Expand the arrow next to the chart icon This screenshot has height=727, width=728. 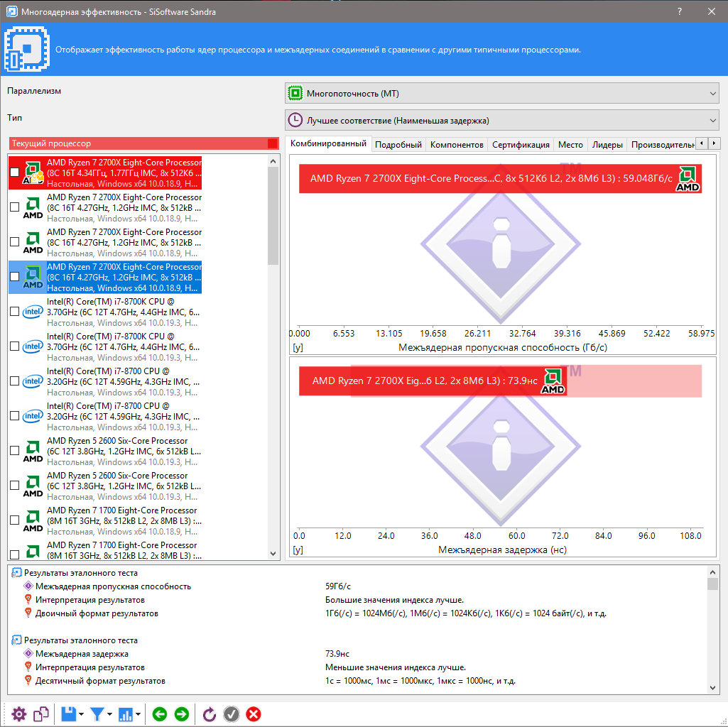click(138, 714)
